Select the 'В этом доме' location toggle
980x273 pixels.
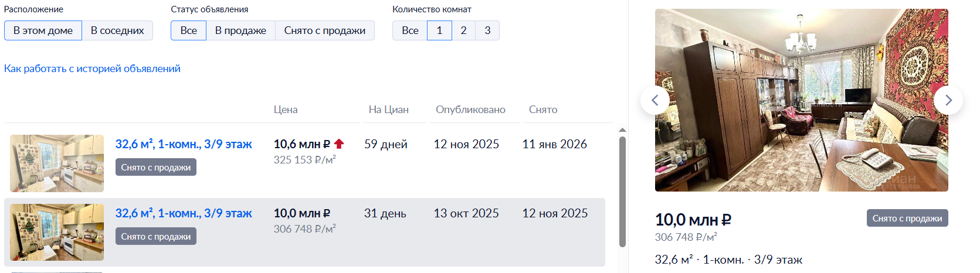click(43, 30)
